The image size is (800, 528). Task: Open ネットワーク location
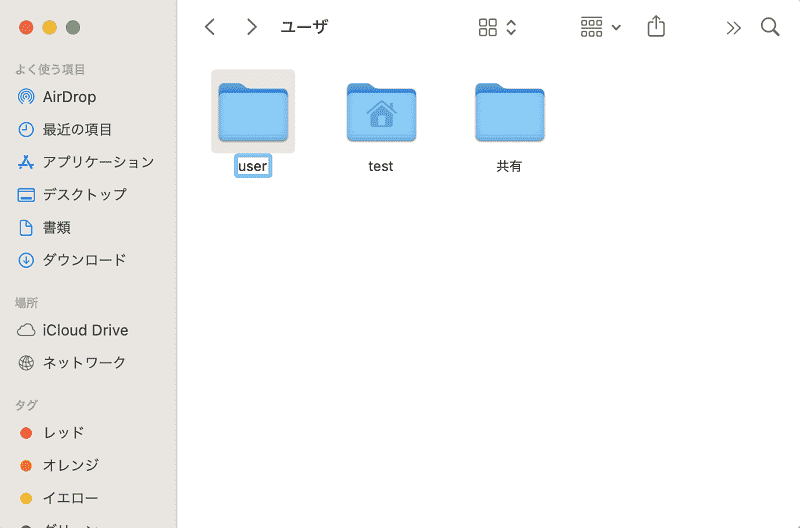point(71,363)
